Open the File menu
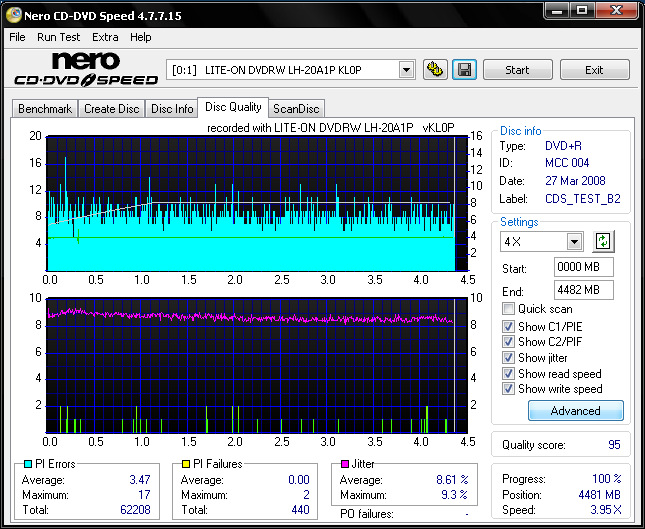 click(x=17, y=37)
